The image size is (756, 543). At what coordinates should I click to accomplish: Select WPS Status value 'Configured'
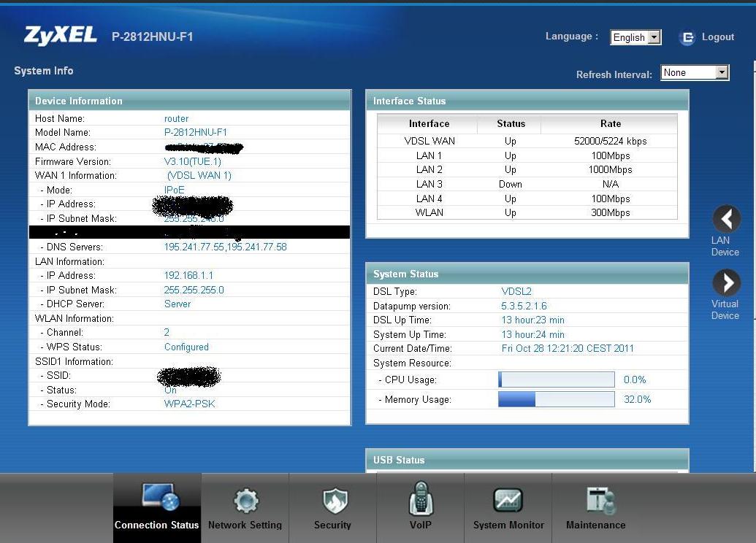coord(186,347)
